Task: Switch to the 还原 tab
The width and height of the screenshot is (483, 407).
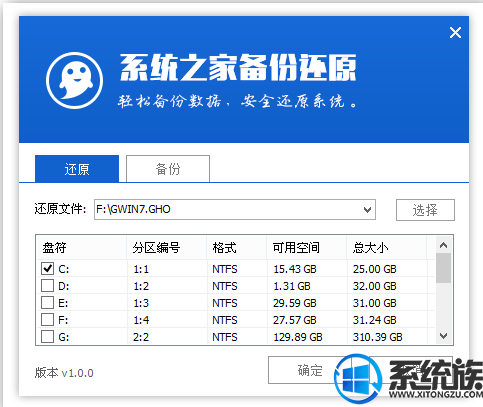Action: coord(77,169)
